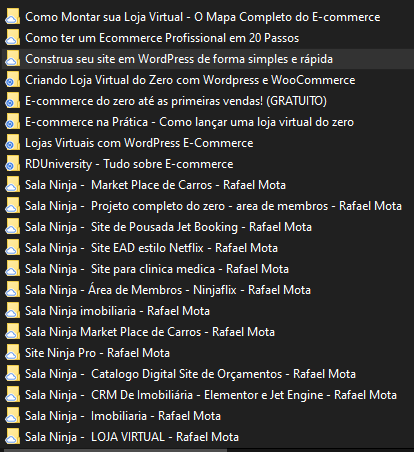The width and height of the screenshot is (414, 452).
Task: Click folder icon beside Sala Ninja LOJA VIRTUAL
Action: tap(12, 437)
